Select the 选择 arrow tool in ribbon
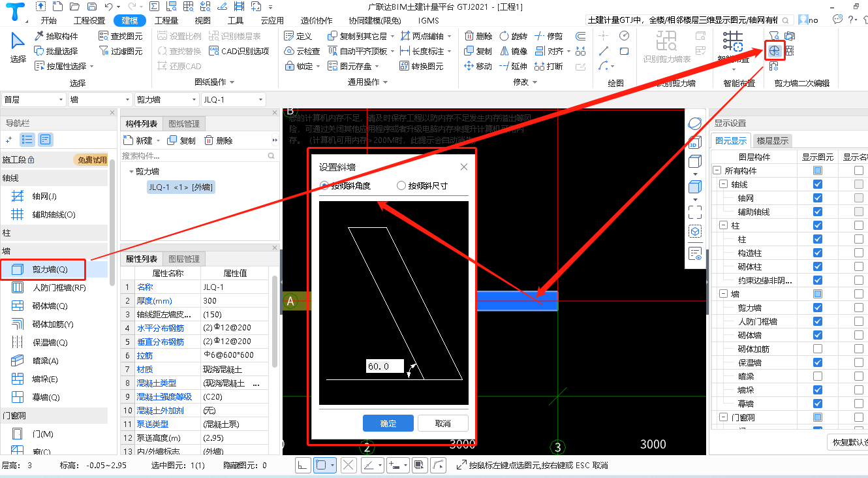Image resolution: width=868 pixels, height=478 pixels. click(x=18, y=47)
